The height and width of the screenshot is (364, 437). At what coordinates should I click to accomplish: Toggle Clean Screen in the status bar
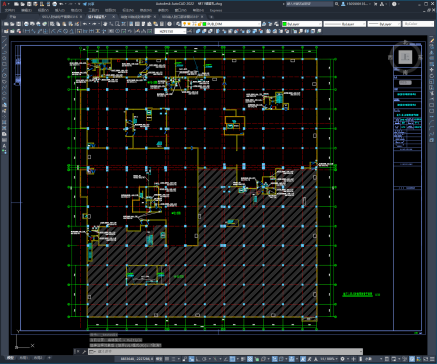pos(425,359)
